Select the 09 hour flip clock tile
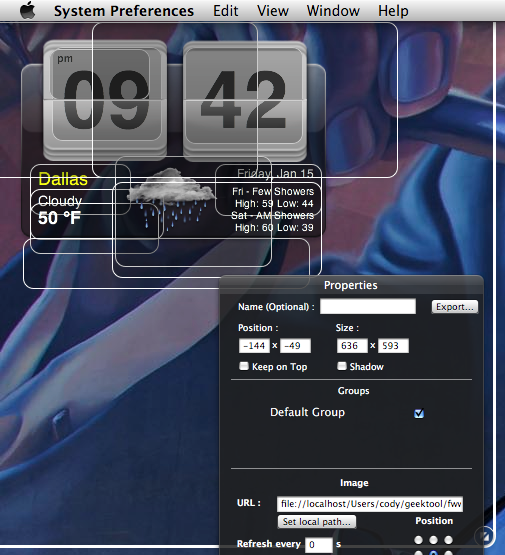This screenshot has height=555, width=505. [105, 100]
